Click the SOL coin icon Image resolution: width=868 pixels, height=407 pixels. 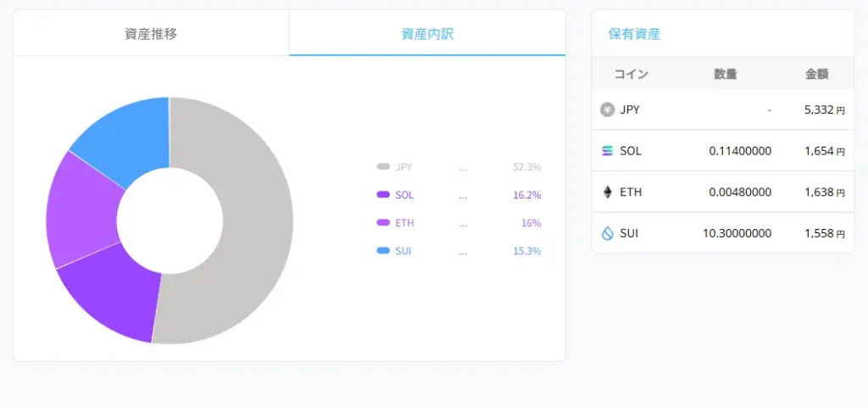(607, 151)
